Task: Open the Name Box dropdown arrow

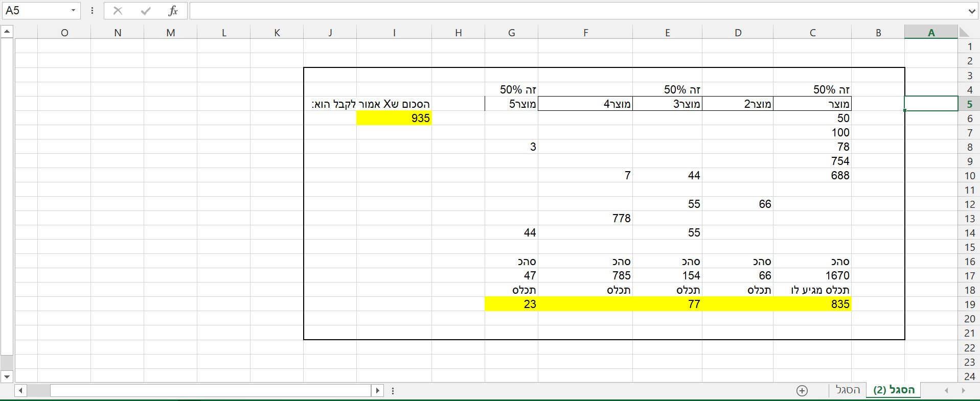Action: click(x=73, y=11)
